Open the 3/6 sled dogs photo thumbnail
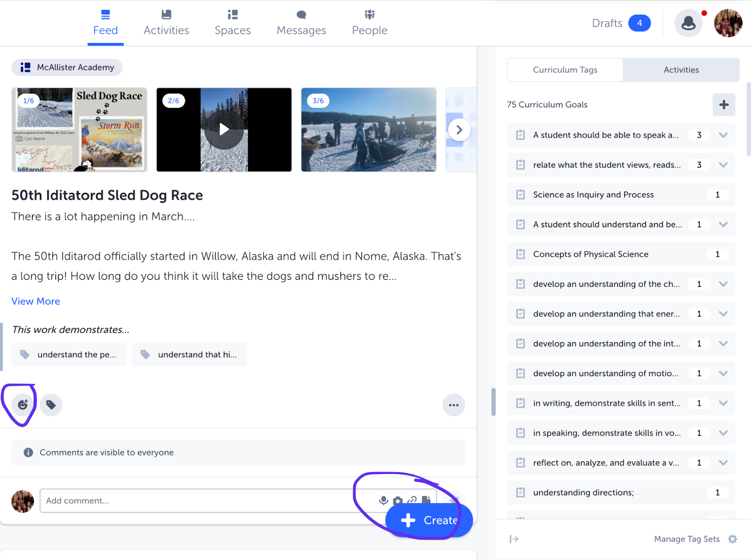Screen dimensions: 751x560 tap(368, 130)
